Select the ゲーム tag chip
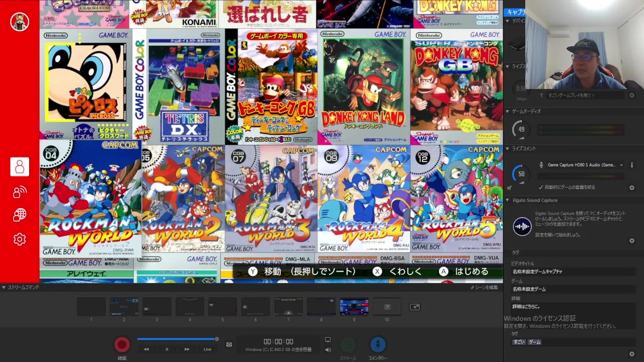The width and height of the screenshot is (644, 362). tap(534, 342)
